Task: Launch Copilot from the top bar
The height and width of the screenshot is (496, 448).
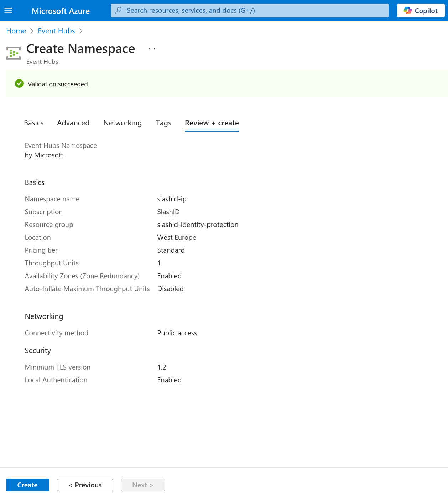Action: pyautogui.click(x=421, y=10)
